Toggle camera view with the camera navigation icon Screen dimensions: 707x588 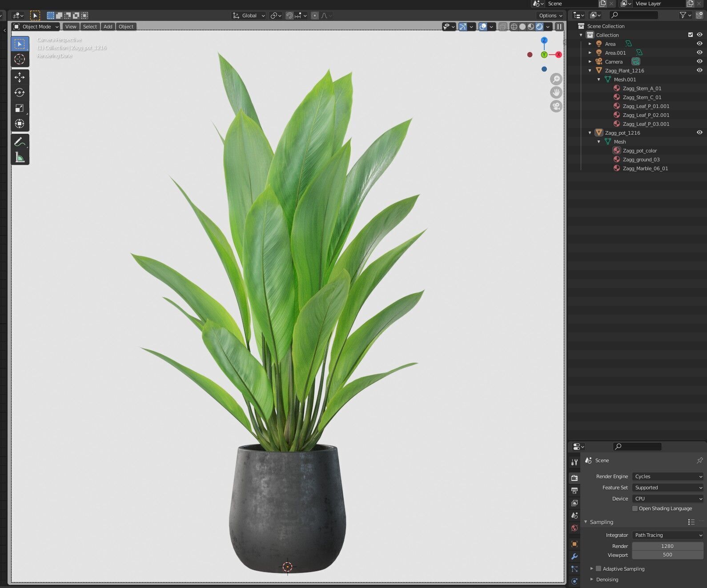point(556,106)
